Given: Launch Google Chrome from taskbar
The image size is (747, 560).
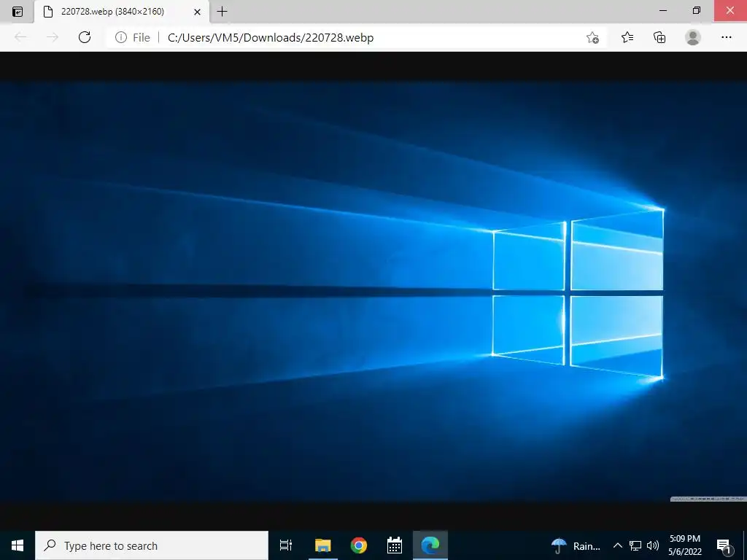Looking at the screenshot, I should tap(359, 545).
